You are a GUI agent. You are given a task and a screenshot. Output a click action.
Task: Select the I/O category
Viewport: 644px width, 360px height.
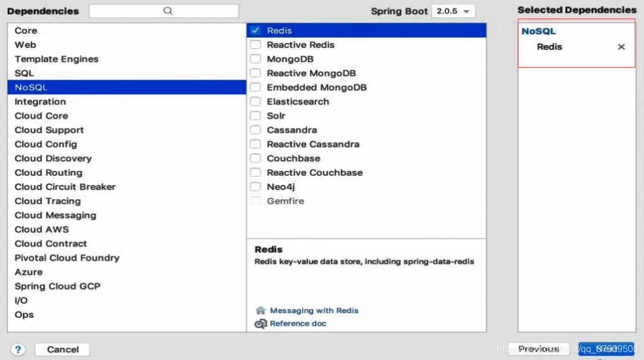(x=127, y=300)
